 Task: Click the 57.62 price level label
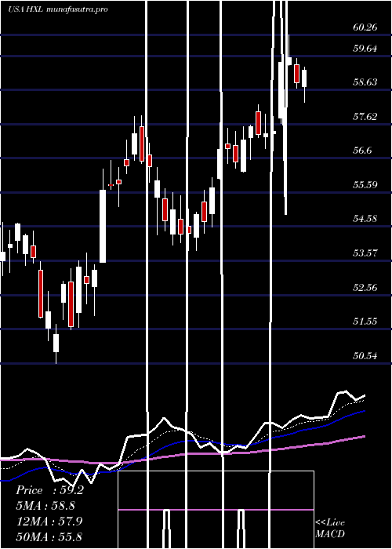pos(365,117)
